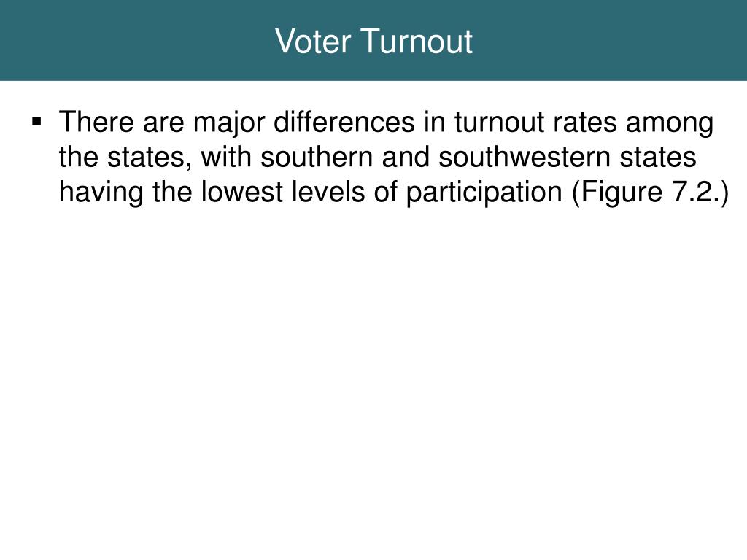
Task: Click the Voter Turnout slide title
Action: click(x=373, y=42)
